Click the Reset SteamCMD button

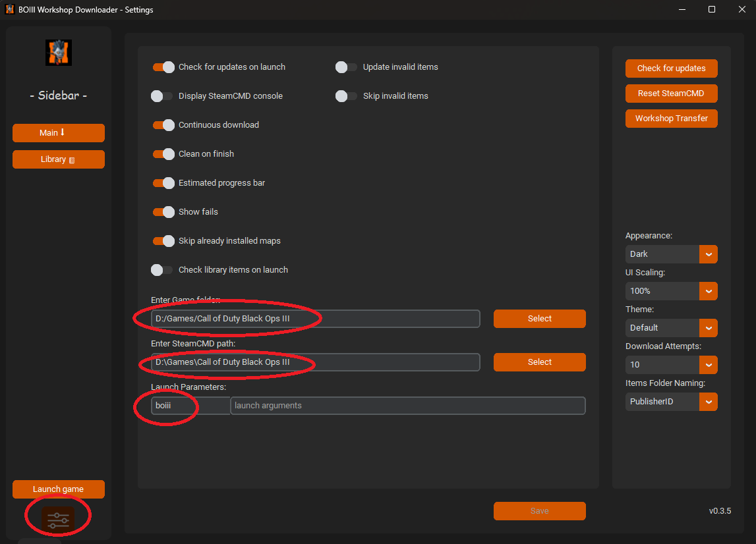tap(671, 94)
